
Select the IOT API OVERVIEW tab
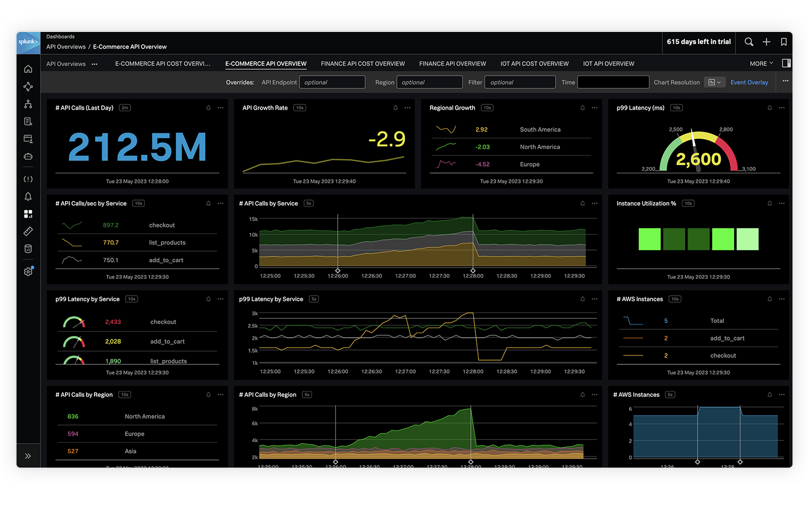[608, 63]
